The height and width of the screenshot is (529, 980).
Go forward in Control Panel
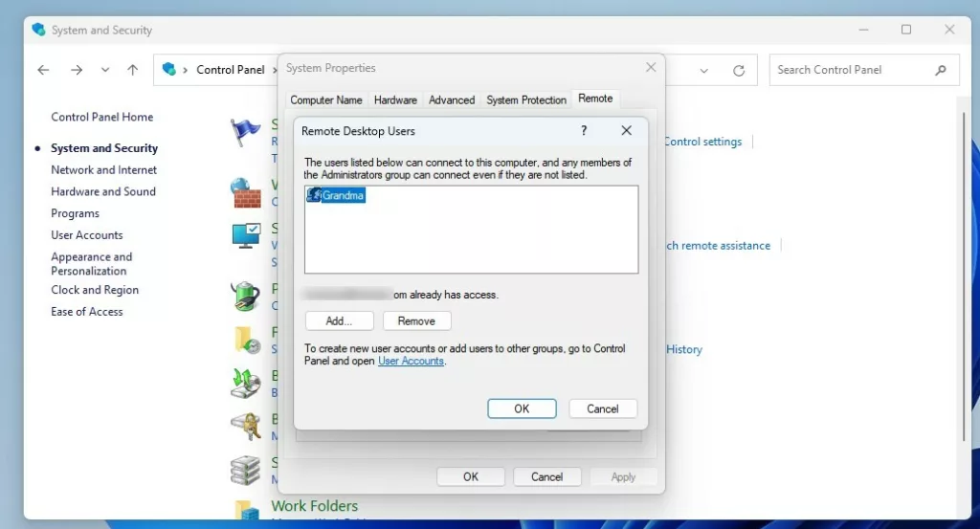pyautogui.click(x=77, y=70)
